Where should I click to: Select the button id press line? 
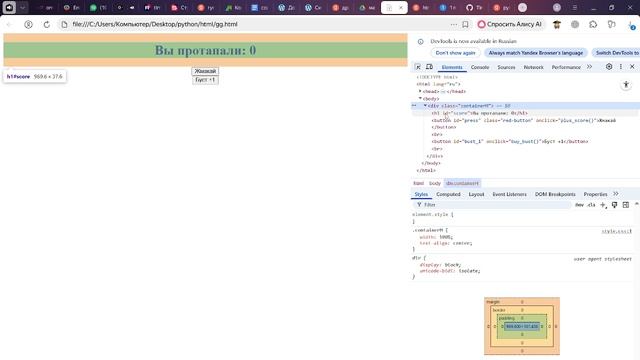[x=524, y=120]
